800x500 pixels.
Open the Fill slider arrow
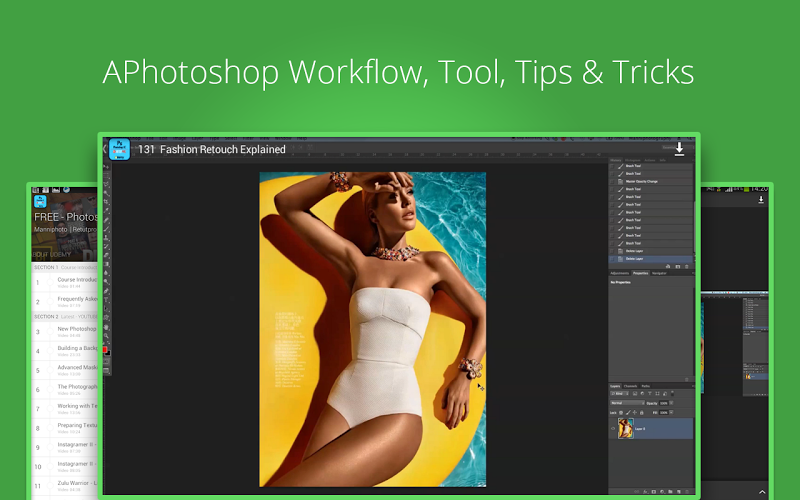coord(671,413)
